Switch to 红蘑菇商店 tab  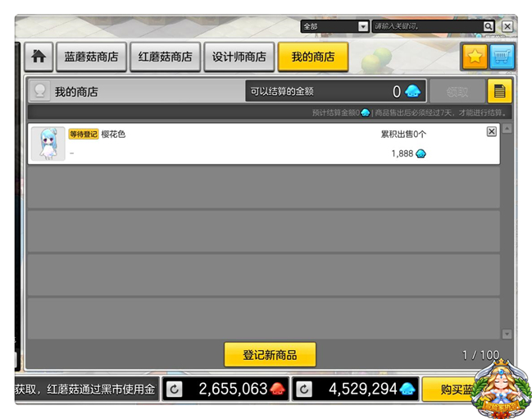coord(165,57)
